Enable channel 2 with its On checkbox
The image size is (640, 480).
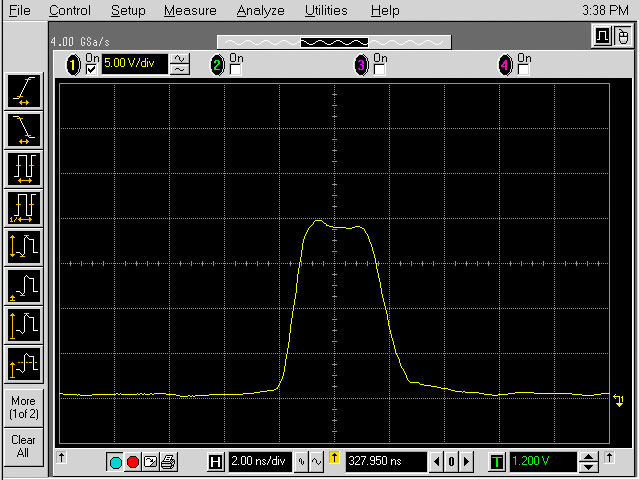[x=235, y=70]
